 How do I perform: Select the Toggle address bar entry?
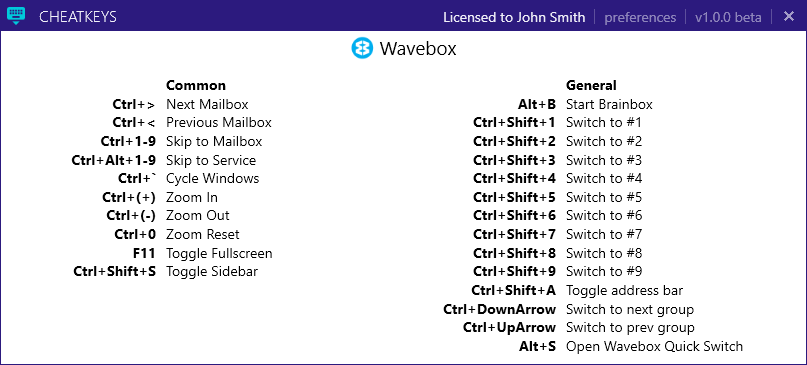[577, 290]
